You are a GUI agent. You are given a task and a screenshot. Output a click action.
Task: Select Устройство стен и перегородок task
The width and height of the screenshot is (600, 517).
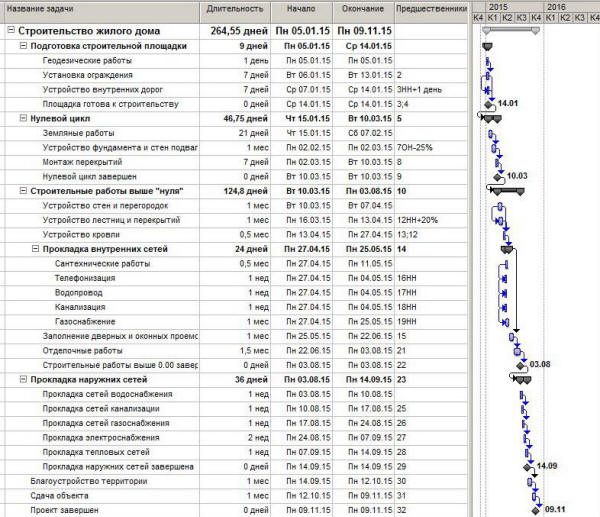[x=105, y=206]
